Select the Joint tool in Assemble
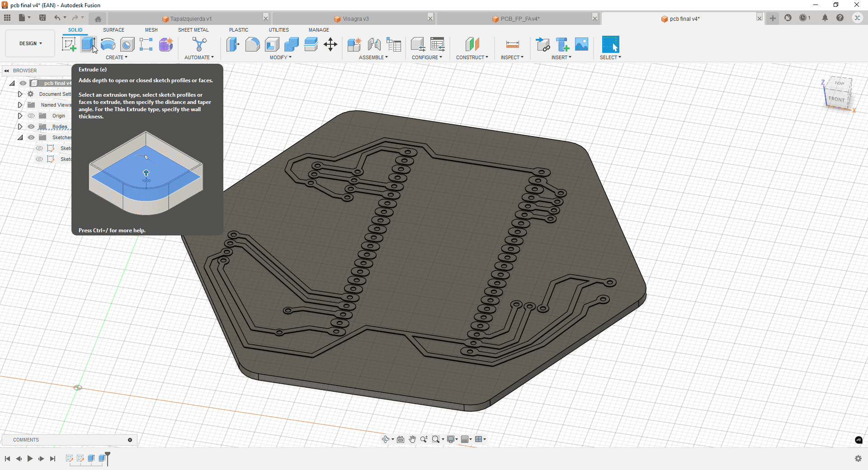Viewport: 868px width, 470px height. click(x=374, y=44)
